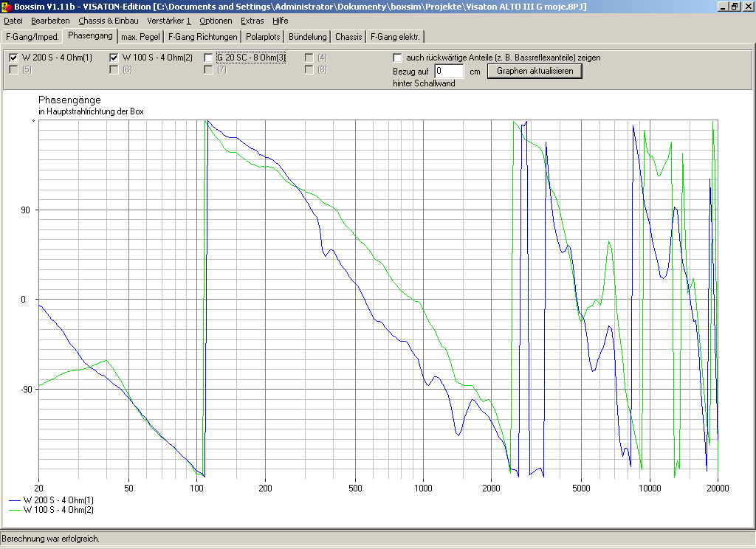Click the 20000 frequency axis label
This screenshot has width=756, height=549.
[718, 488]
